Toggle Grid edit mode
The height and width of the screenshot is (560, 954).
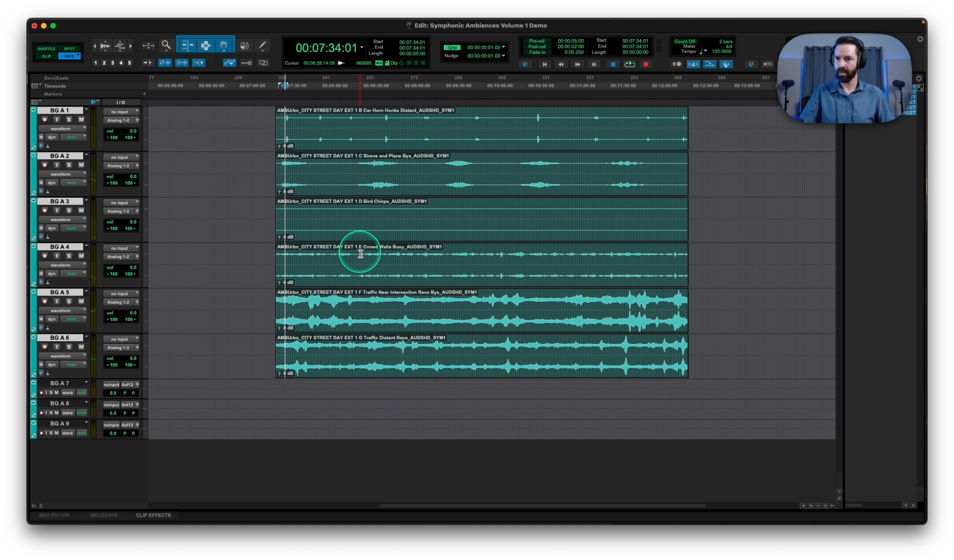[x=69, y=56]
